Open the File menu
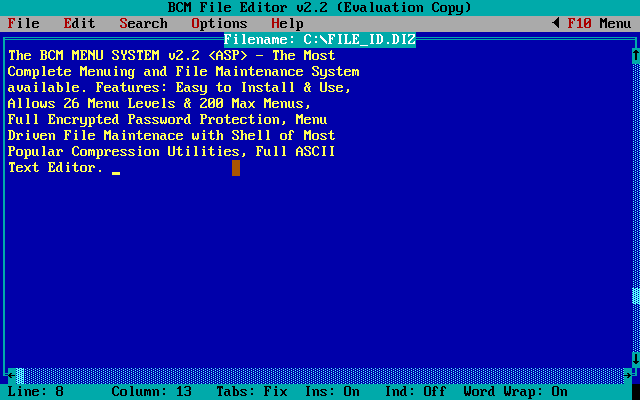 click(x=23, y=23)
